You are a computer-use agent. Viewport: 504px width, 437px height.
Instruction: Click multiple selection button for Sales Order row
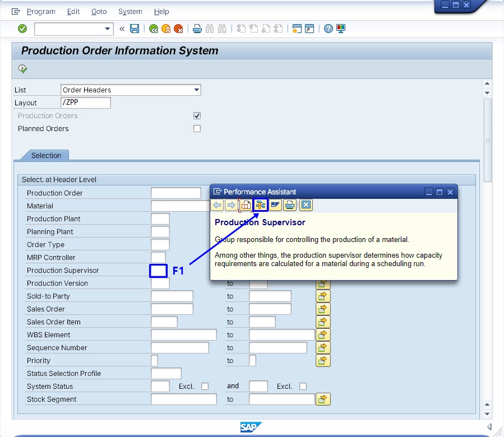[x=323, y=309]
